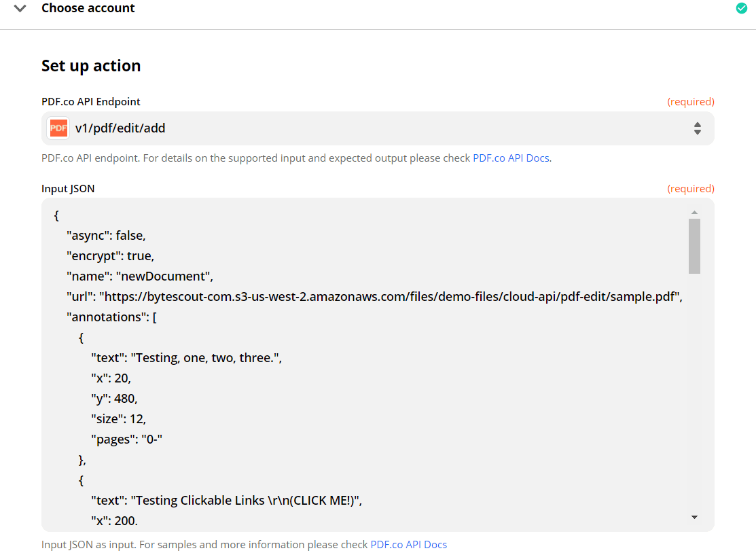Image resolution: width=756 pixels, height=555 pixels.
Task: Click the Choose account header row
Action: pos(88,8)
